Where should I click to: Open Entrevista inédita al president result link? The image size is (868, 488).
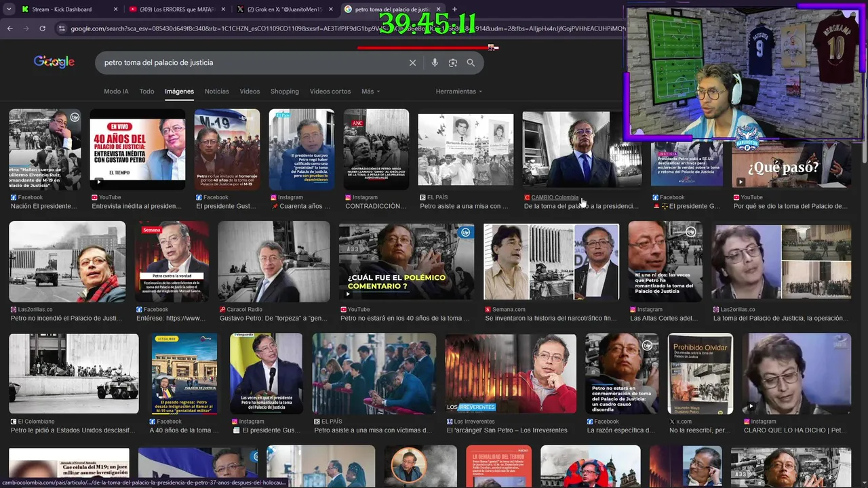[x=138, y=206]
